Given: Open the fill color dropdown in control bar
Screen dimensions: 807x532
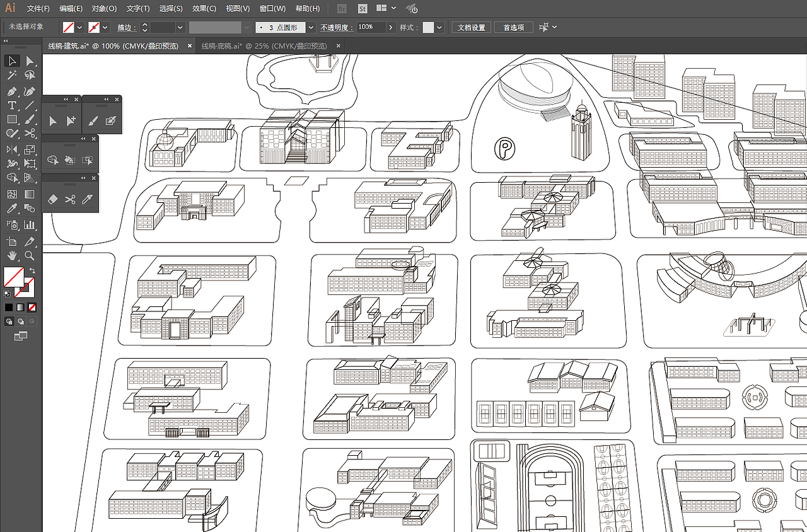Looking at the screenshot, I should (x=79, y=28).
